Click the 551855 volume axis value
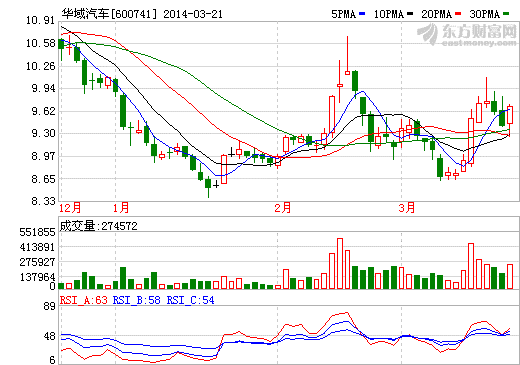This screenshot has width=520, height=365. pyautogui.click(x=37, y=232)
